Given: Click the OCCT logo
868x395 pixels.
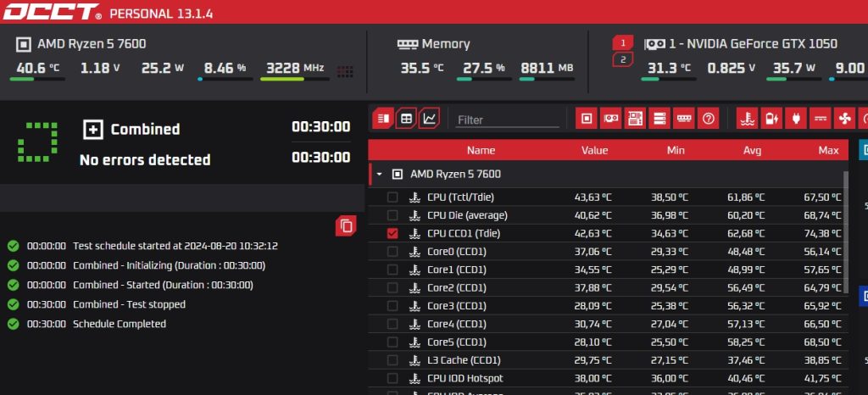Looking at the screenshot, I should (52, 12).
